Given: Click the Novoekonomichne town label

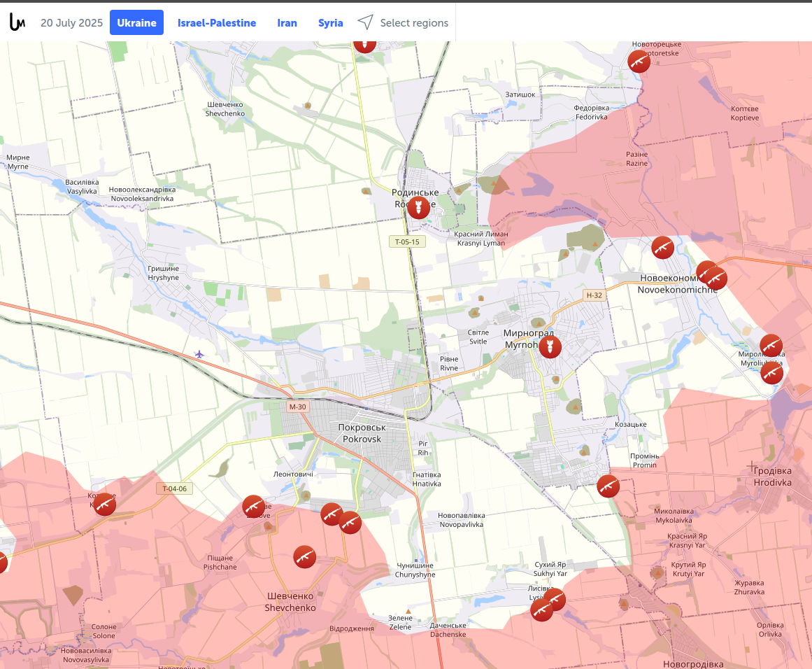Looking at the screenshot, I should tap(677, 284).
